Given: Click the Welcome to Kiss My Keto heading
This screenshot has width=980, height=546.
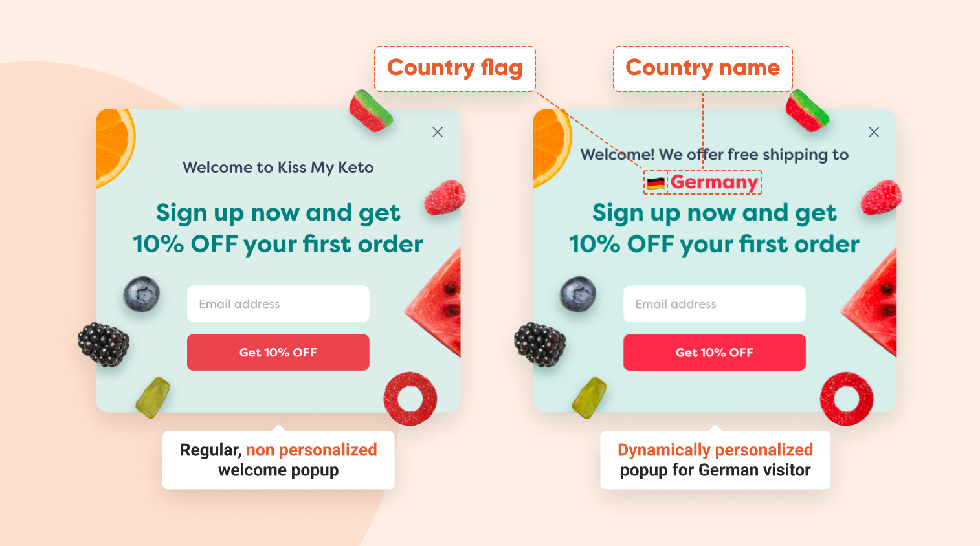Looking at the screenshot, I should [x=278, y=168].
